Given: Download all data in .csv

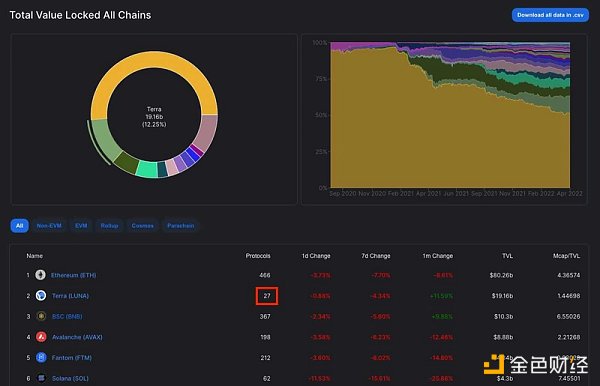Looking at the screenshot, I should [550, 15].
